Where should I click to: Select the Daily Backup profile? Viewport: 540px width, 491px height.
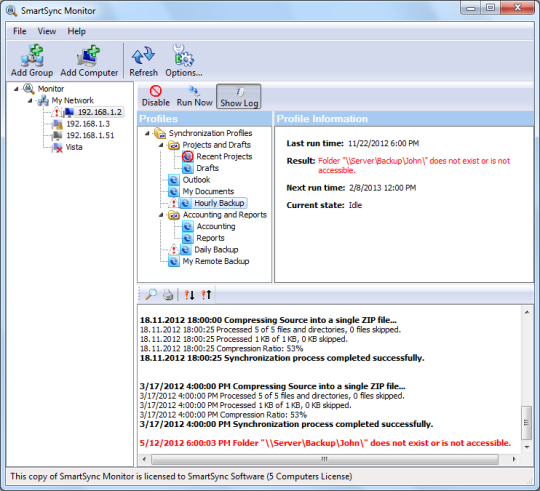[216, 250]
